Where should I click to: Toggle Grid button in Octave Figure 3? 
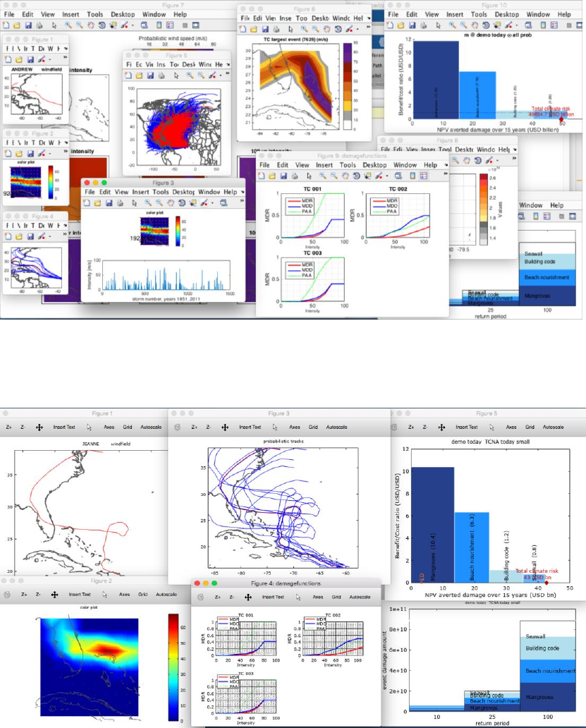313,427
